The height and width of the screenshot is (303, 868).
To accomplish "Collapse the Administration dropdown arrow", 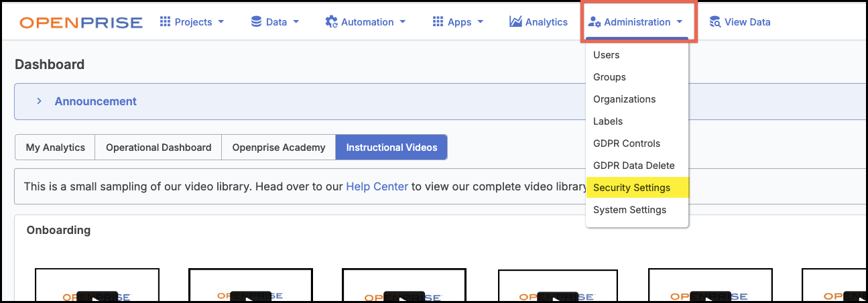I will (x=680, y=22).
